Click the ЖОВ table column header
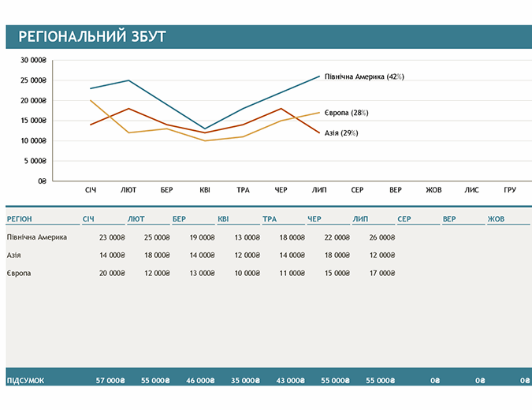Screen dimensions: 532x410 click(x=497, y=218)
